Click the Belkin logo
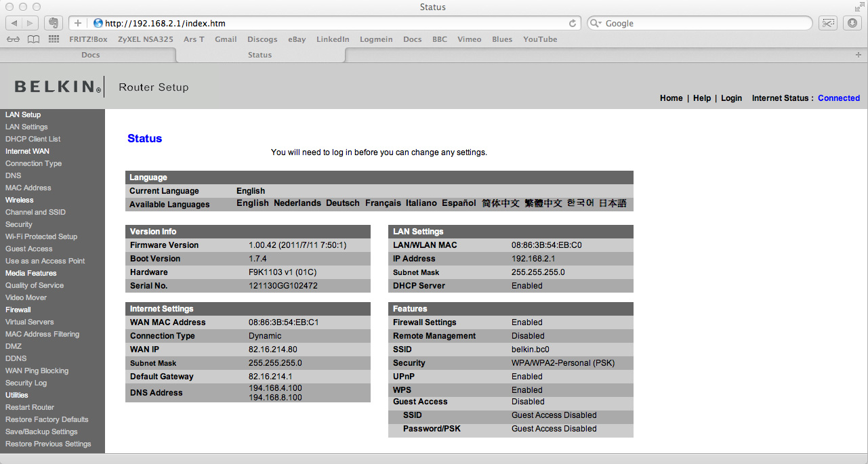Screen dimensions: 868x464 58,87
